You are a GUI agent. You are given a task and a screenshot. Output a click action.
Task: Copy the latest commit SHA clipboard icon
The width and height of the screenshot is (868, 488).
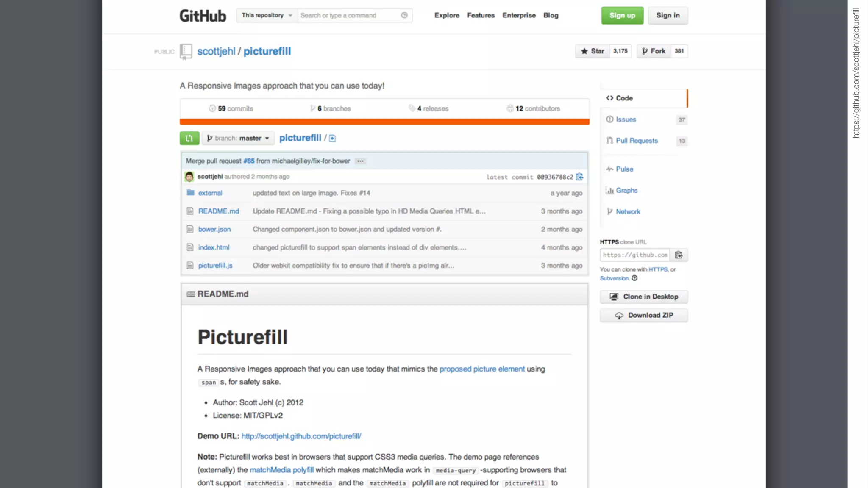pos(579,177)
